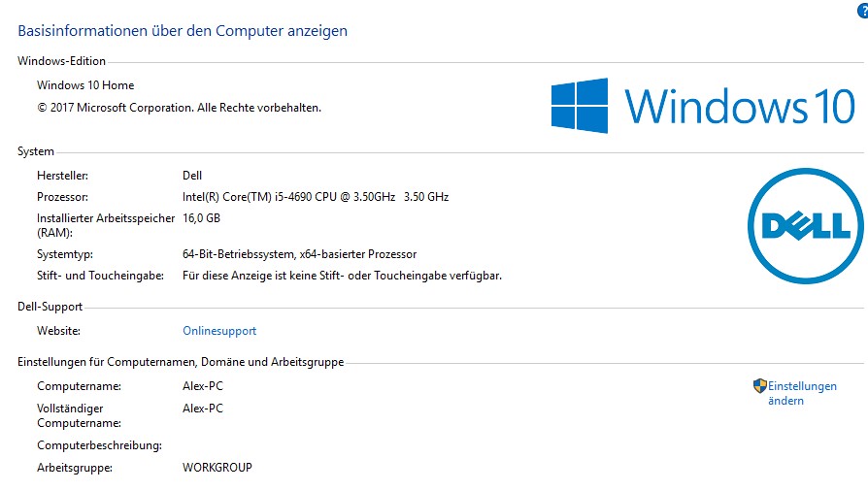Click the Computerbeschreibung label

click(99, 445)
